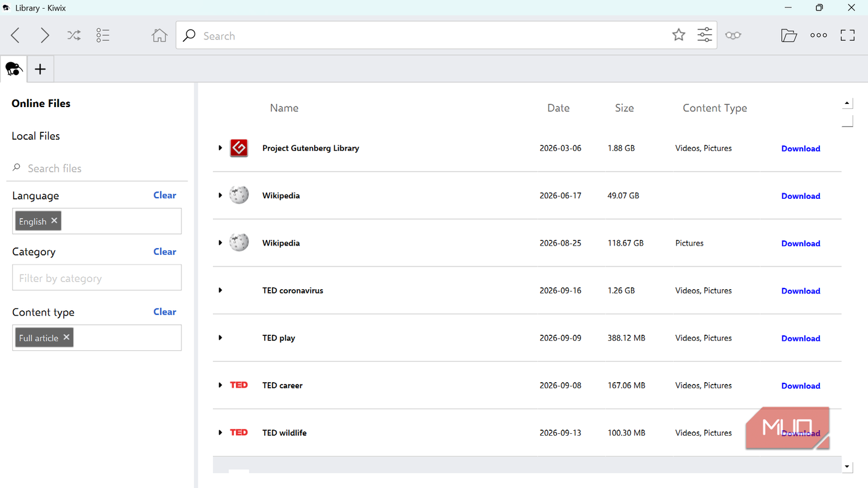Viewport: 868px width, 488px height.
Task: Download TED coronavirus
Action: tap(800, 290)
